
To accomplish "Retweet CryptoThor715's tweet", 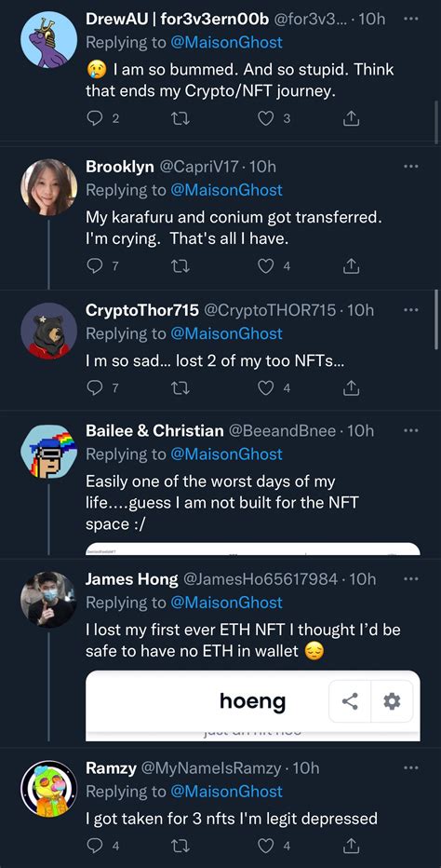I will (180, 388).
